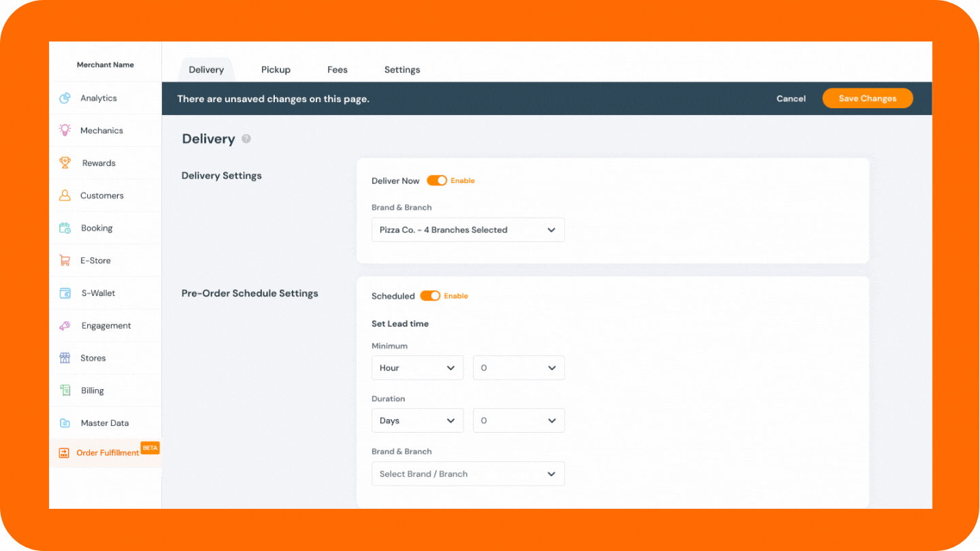Open the Fees tab

click(337, 69)
